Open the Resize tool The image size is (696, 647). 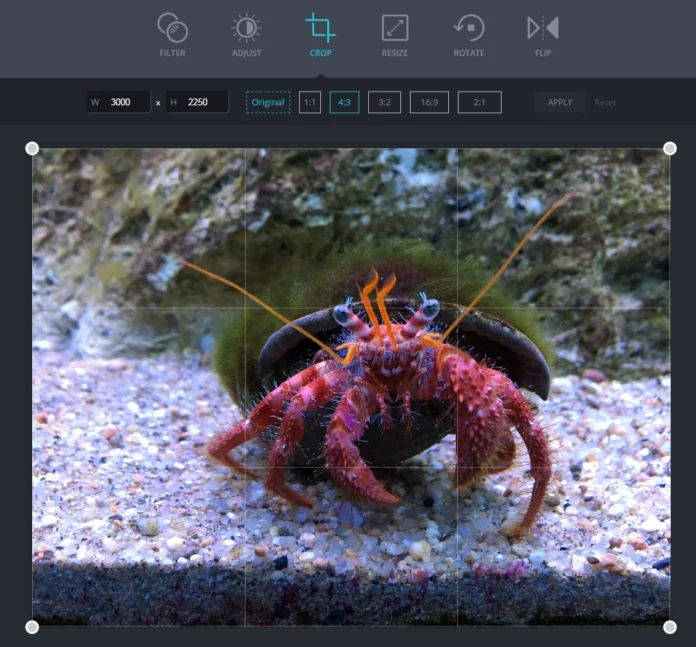point(395,35)
